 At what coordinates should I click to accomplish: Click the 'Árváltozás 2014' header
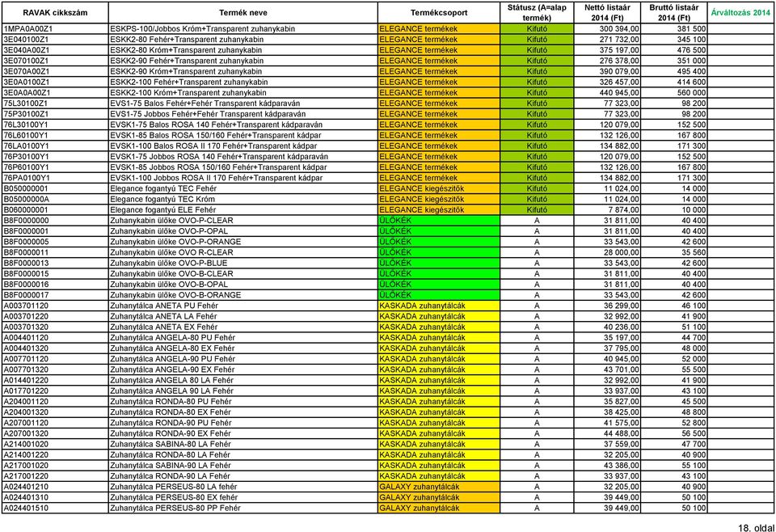tap(740, 13)
